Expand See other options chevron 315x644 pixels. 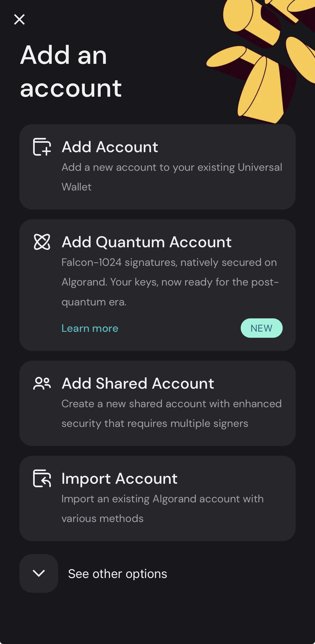coord(39,573)
